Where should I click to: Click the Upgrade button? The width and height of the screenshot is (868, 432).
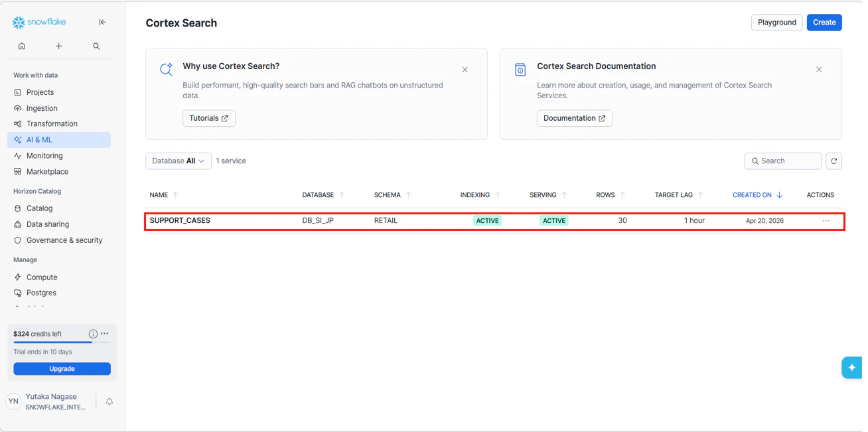point(62,369)
